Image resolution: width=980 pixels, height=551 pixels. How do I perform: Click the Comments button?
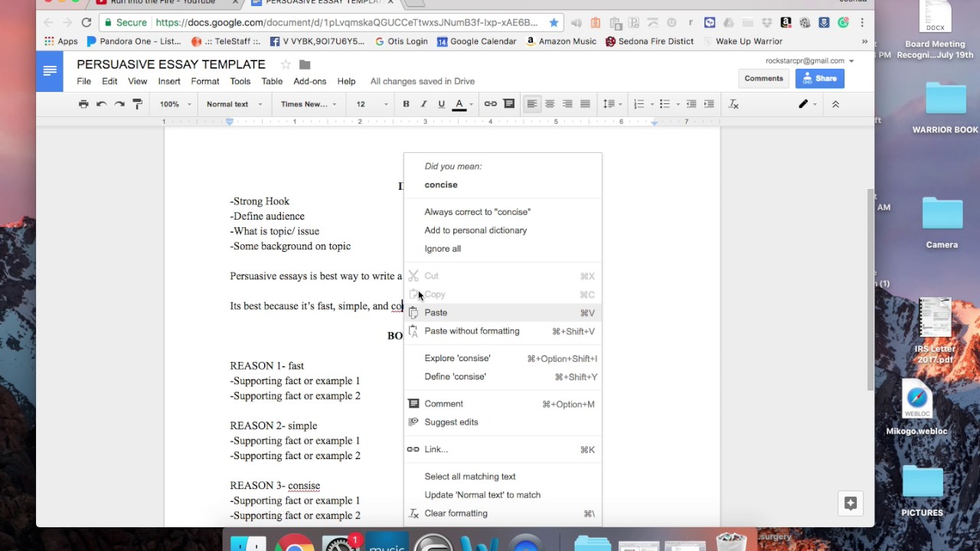click(764, 78)
